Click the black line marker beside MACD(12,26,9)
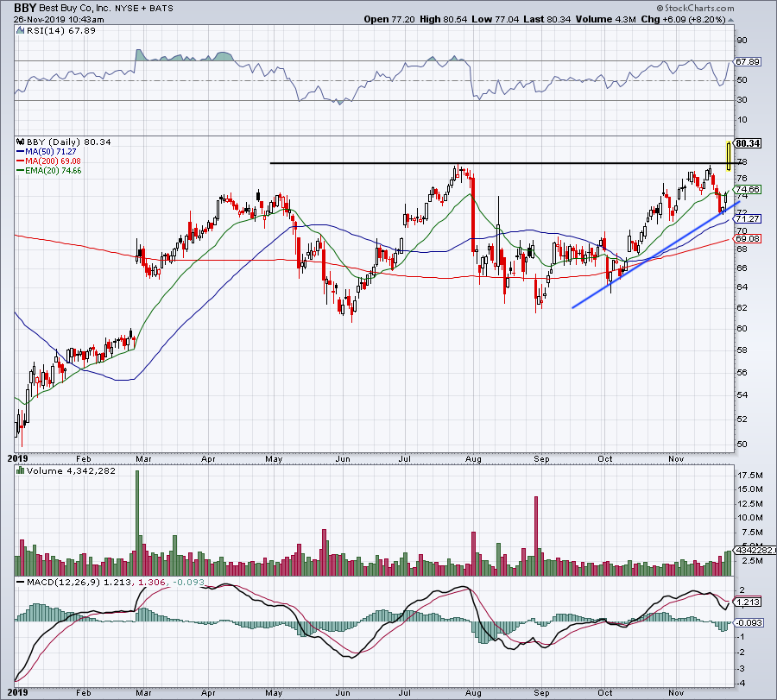The image size is (777, 700). click(19, 583)
